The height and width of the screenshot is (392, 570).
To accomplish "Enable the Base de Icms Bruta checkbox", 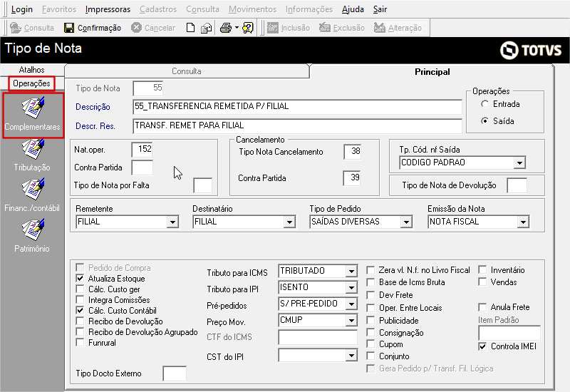I will click(370, 282).
